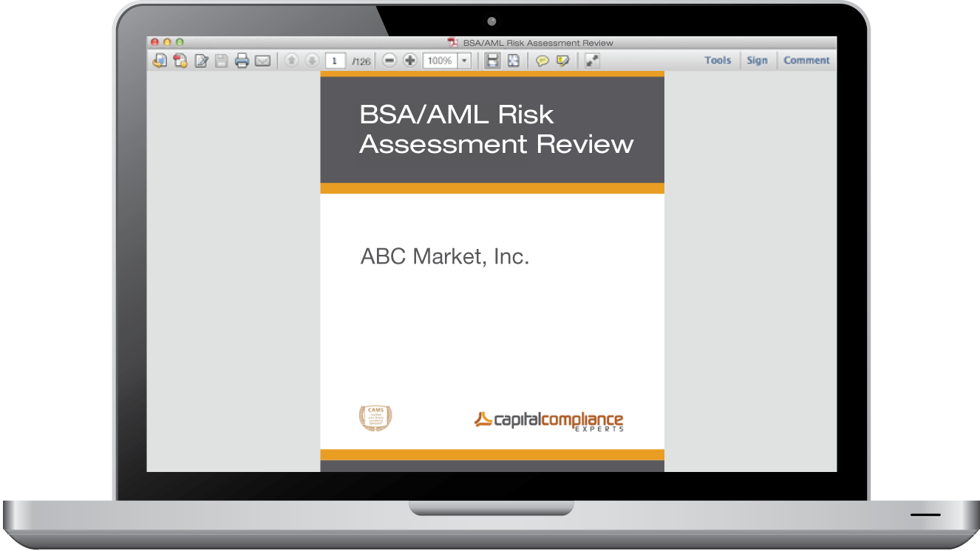980x551 pixels.
Task: Open the zoom level dropdown arrow
Action: [465, 61]
